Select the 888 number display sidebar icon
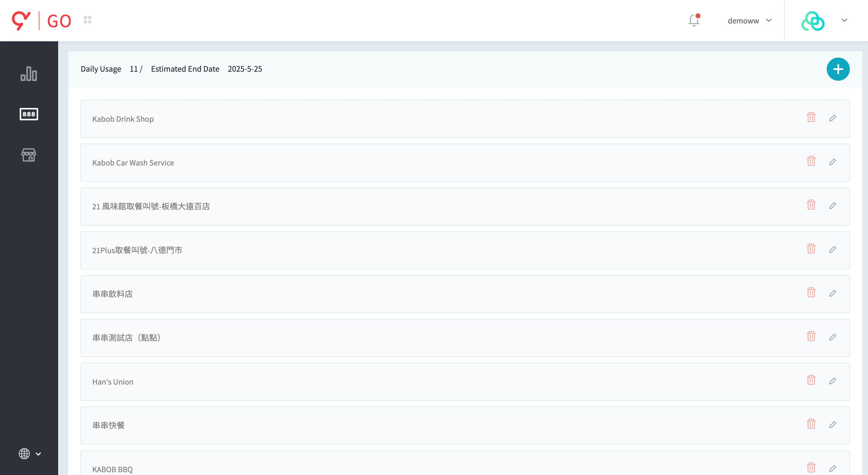The image size is (868, 475). [x=29, y=114]
